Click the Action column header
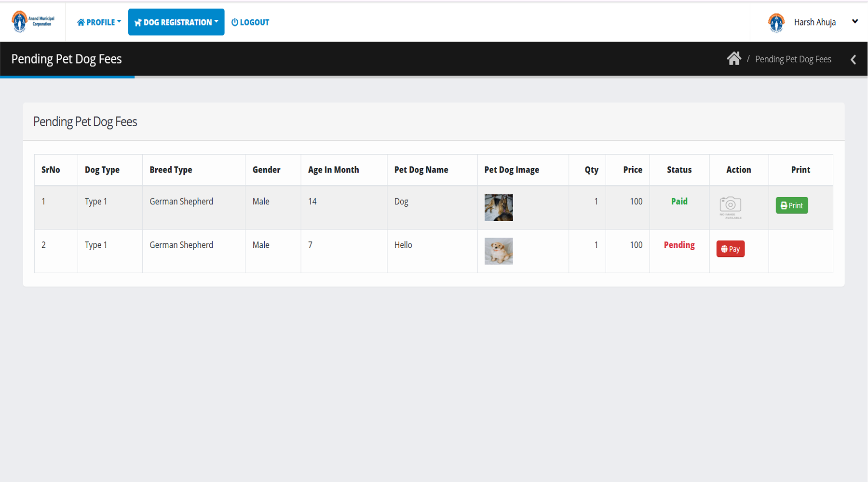The width and height of the screenshot is (868, 482). pyautogui.click(x=739, y=170)
